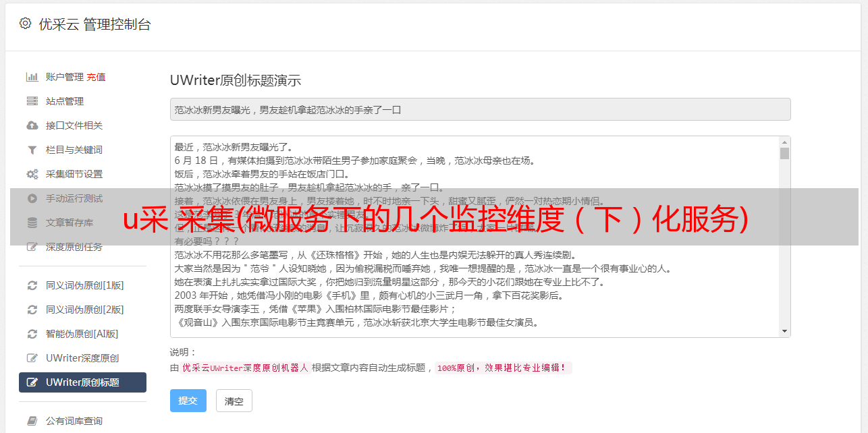Click the gears icon for 采集细节设置
Screen dimensions: 868x433
coord(32,174)
